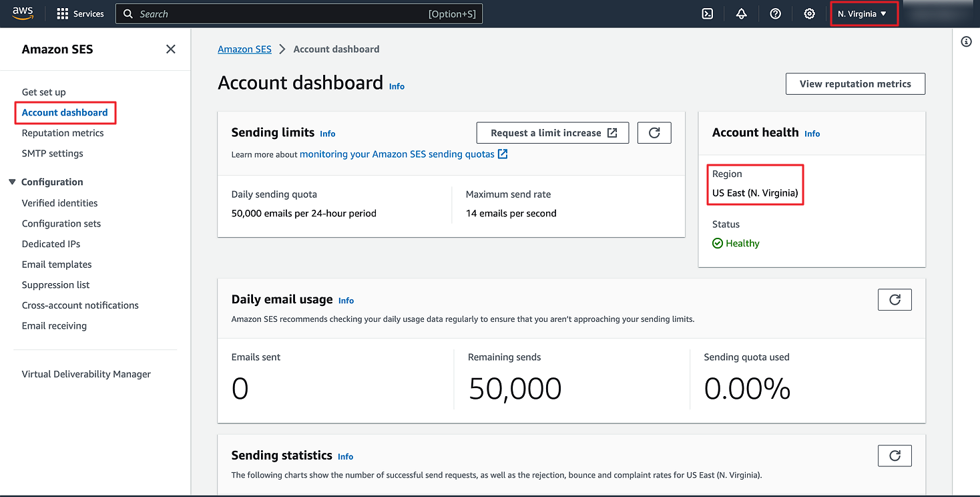The image size is (980, 497).
Task: Click into the top Search field
Action: (280, 13)
